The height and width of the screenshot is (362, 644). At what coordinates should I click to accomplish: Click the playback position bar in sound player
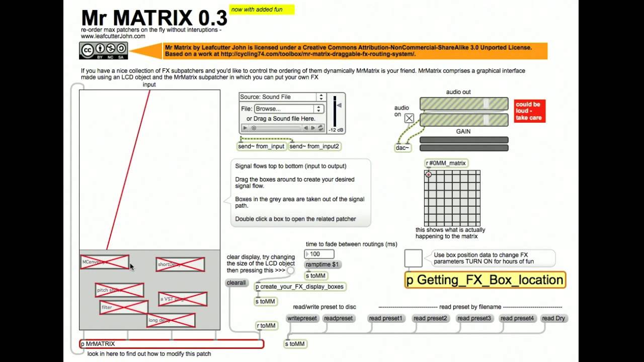pos(276,128)
